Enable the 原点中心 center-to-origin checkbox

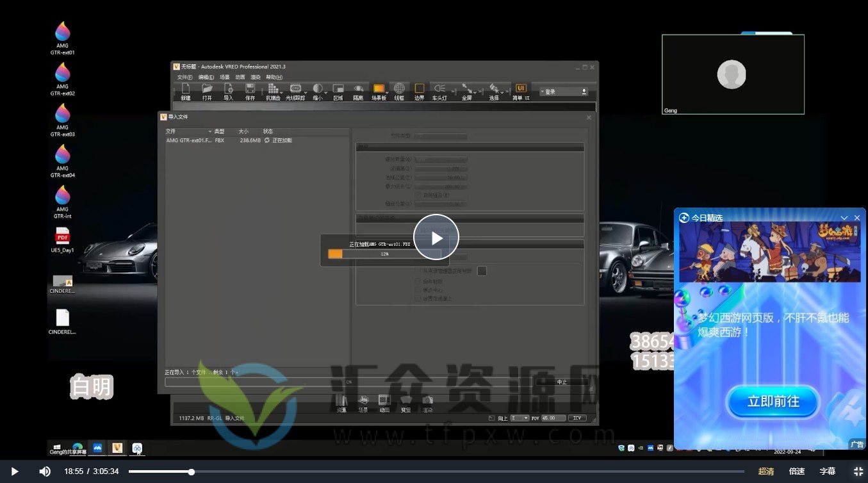[418, 290]
